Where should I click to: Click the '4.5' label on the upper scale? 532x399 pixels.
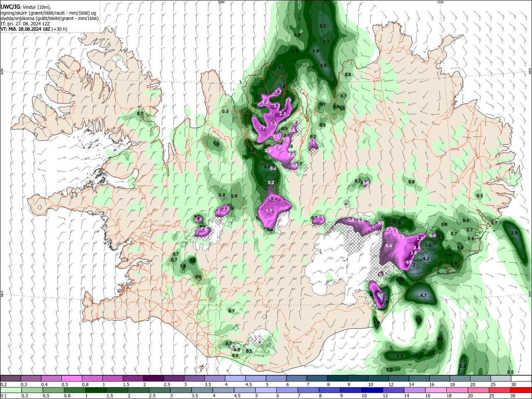249,384
